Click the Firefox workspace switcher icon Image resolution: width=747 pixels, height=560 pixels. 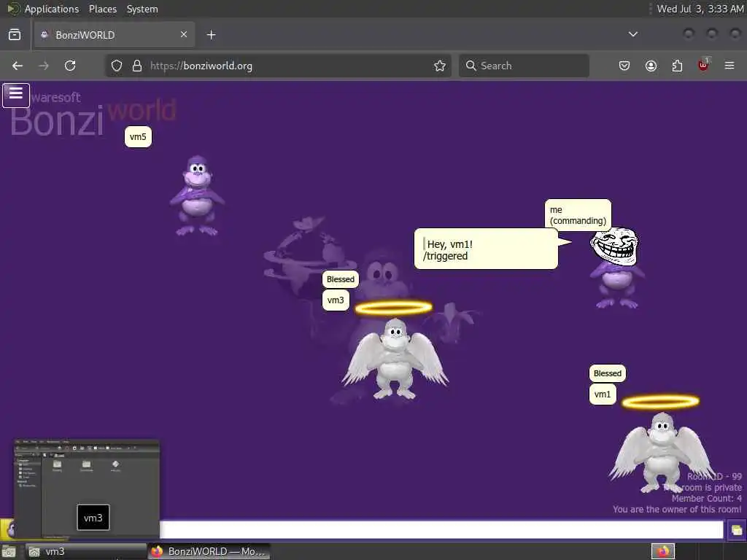pyautogui.click(x=662, y=551)
